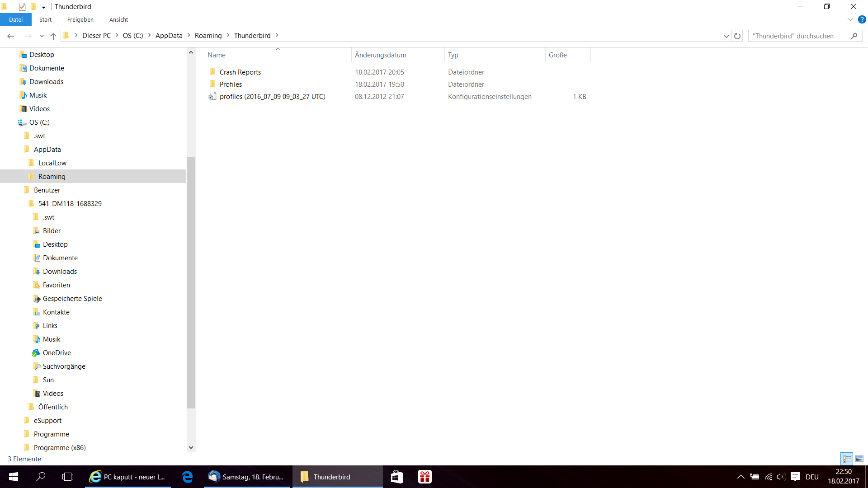The height and width of the screenshot is (488, 868).
Task: Click the Back navigation arrow
Action: 11,36
